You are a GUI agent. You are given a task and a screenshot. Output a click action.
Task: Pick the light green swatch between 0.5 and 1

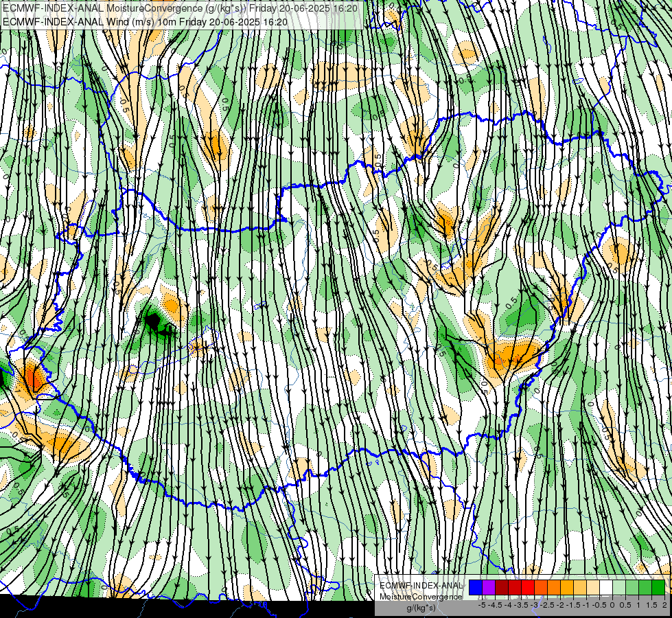(x=632, y=588)
